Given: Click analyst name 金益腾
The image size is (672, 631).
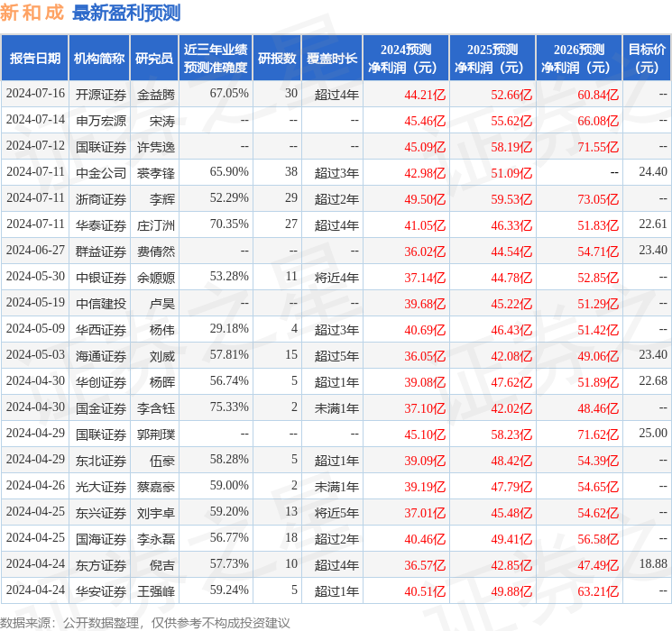Looking at the screenshot, I should (x=156, y=95).
